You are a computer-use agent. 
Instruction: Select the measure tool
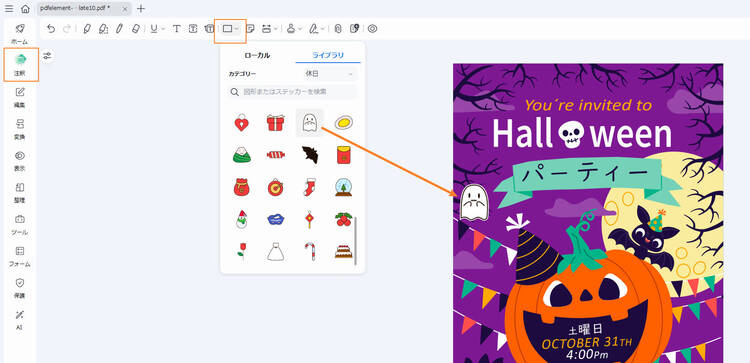266,29
